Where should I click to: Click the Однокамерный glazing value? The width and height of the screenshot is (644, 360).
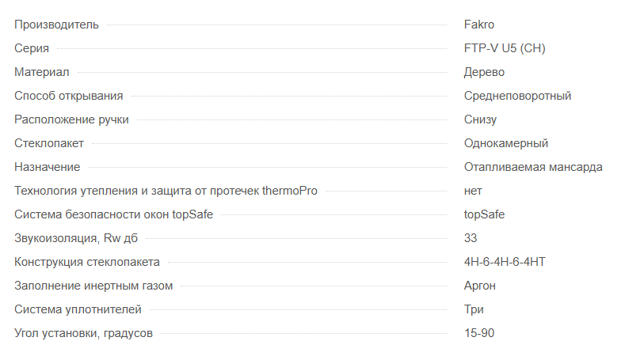(506, 143)
